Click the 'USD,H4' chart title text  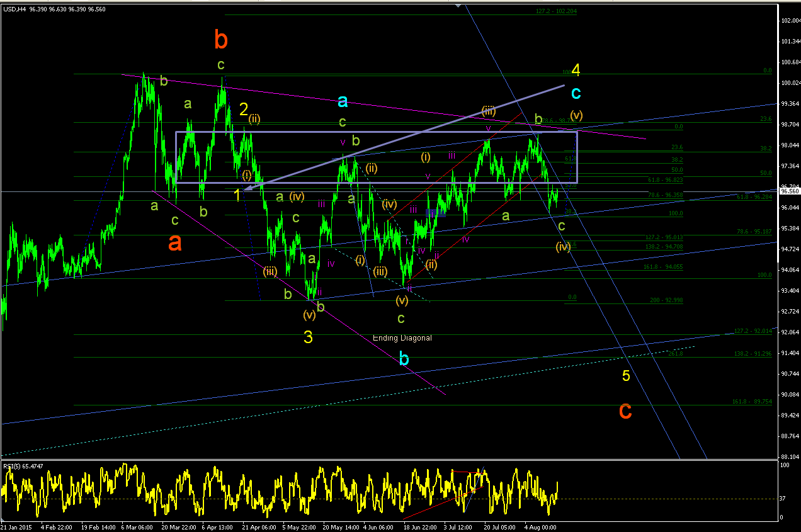[x=14, y=9]
